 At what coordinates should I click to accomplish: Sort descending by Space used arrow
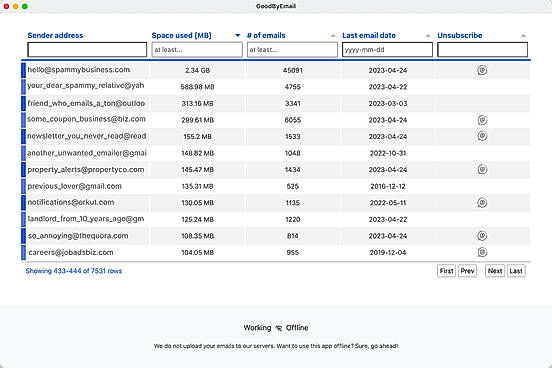click(x=238, y=35)
